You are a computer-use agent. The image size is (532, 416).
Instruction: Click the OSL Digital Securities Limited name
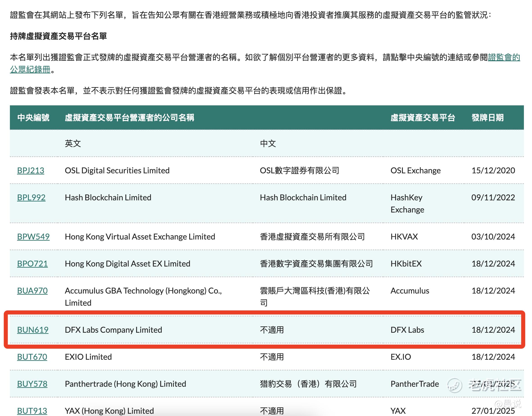click(117, 170)
